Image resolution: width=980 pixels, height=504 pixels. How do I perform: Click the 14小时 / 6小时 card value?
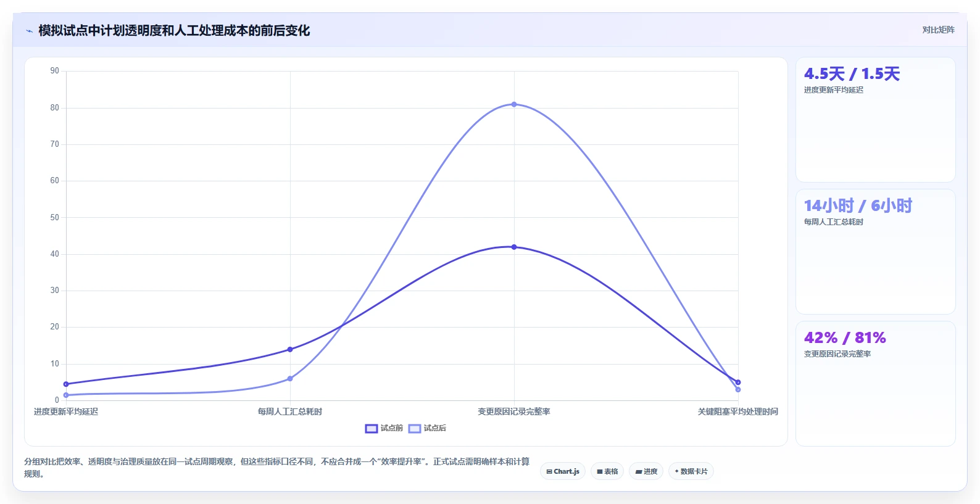pos(858,205)
